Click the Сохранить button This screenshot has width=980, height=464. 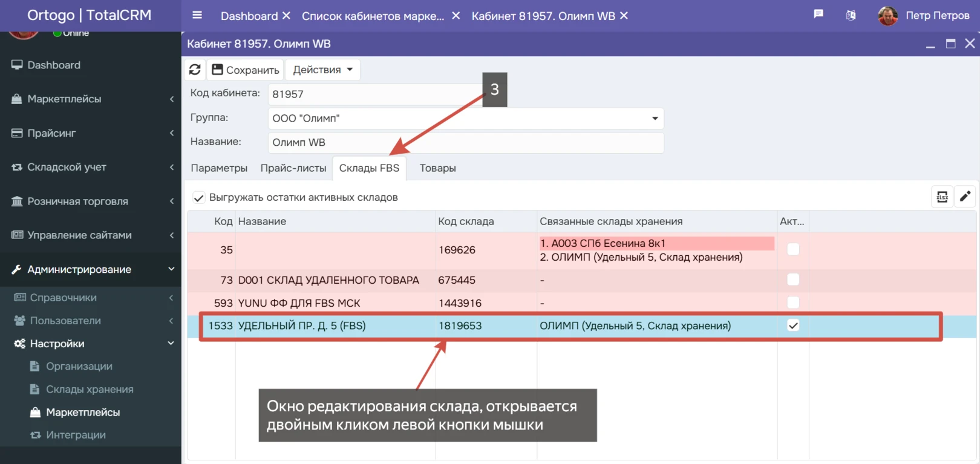pos(246,70)
